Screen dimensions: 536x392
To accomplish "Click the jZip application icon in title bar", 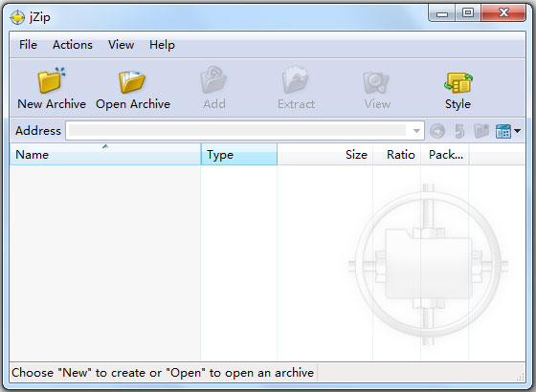I will [17, 17].
